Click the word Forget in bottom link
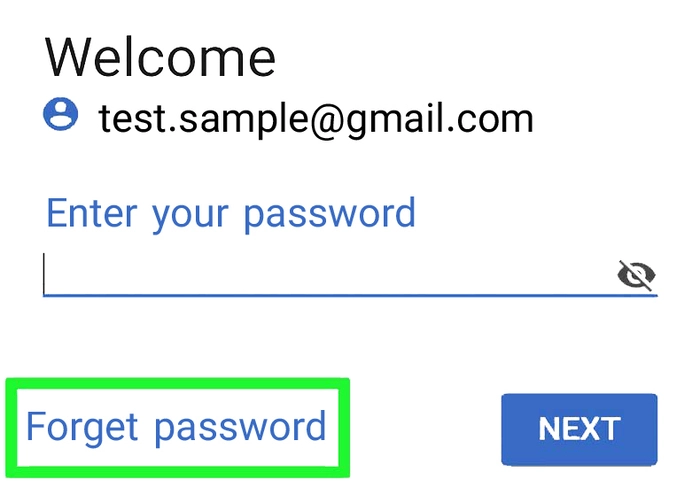 (x=82, y=427)
